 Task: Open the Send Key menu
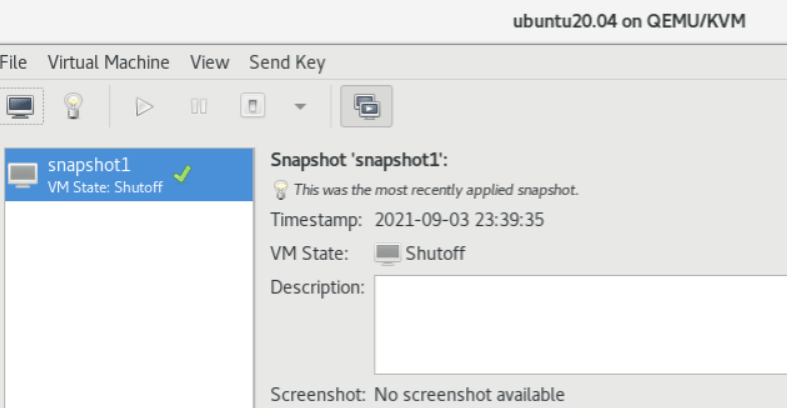pyautogui.click(x=287, y=62)
